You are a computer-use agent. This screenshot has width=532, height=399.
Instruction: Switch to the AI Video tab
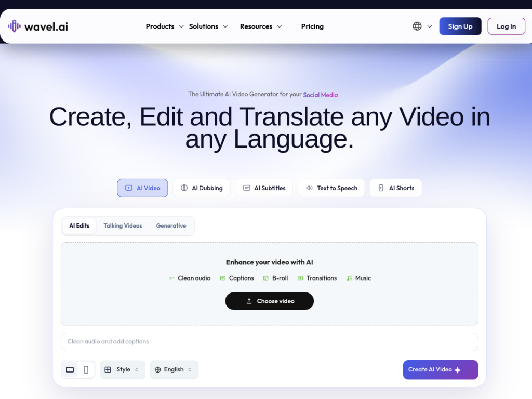coord(142,188)
